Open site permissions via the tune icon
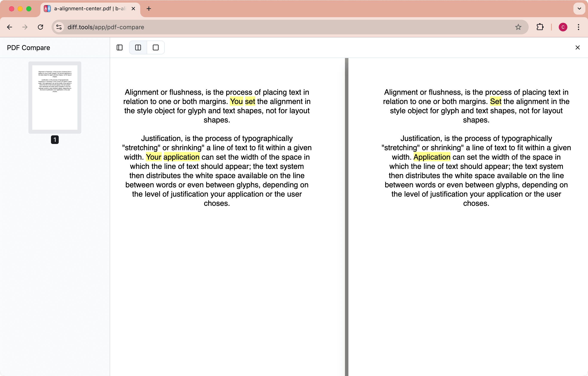The width and height of the screenshot is (588, 376). [x=58, y=27]
